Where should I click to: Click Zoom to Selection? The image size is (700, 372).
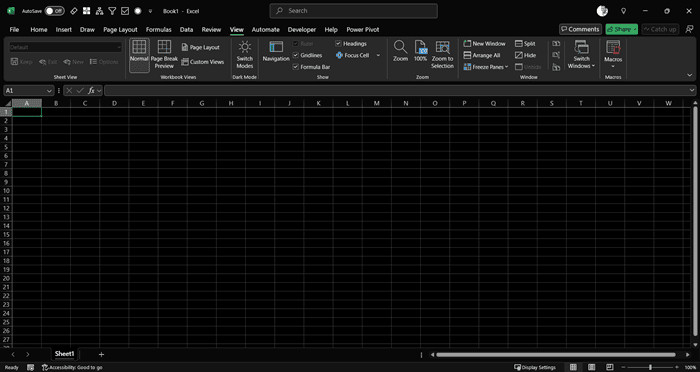[x=442, y=55]
